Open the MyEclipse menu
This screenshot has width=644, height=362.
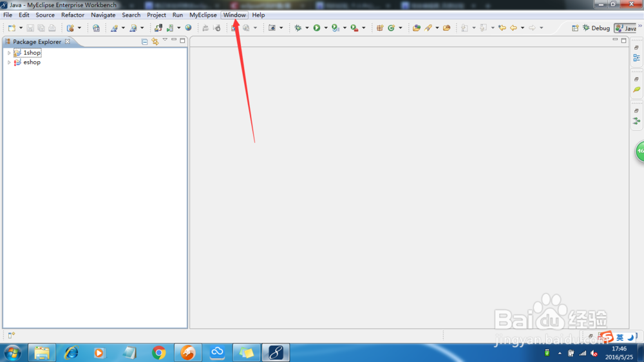coord(203,15)
